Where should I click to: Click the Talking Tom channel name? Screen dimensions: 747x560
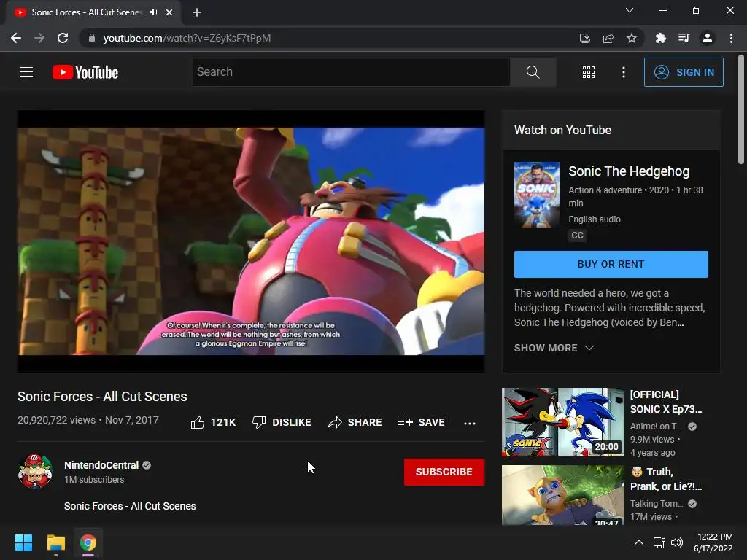(x=657, y=504)
